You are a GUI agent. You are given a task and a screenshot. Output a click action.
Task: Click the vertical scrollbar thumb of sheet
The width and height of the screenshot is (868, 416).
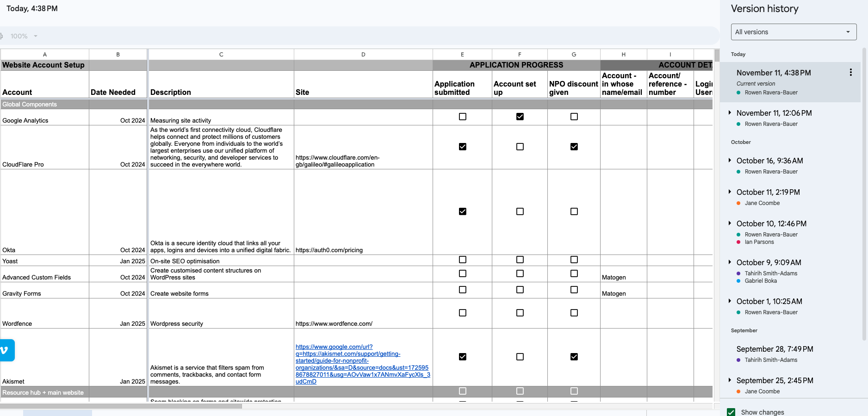tap(717, 56)
